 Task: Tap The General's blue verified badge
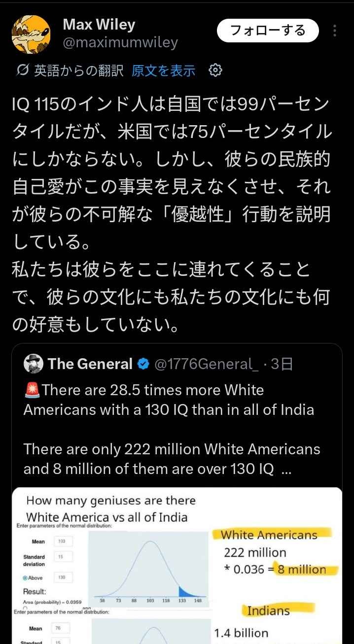tap(143, 365)
